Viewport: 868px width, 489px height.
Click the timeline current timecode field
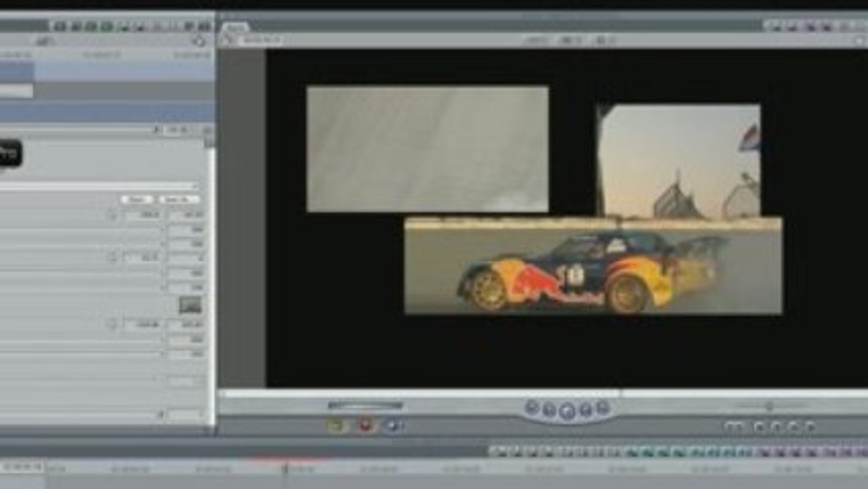[x=22, y=467]
